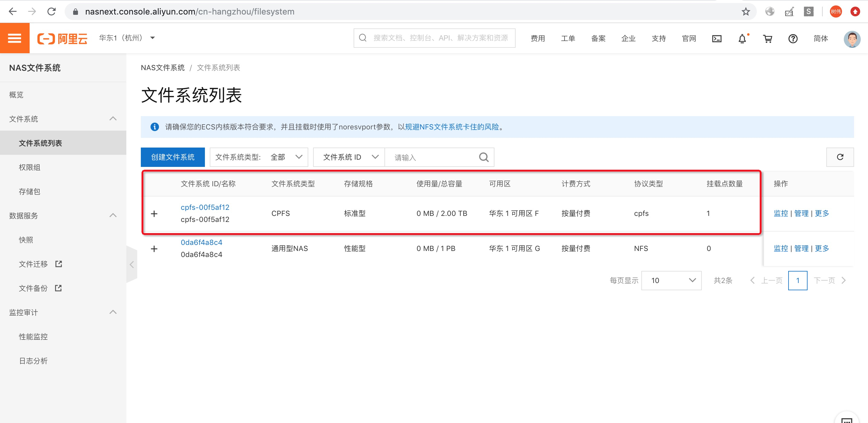Open region dropdown 华东1（杭州）
The image size is (868, 423).
127,38
